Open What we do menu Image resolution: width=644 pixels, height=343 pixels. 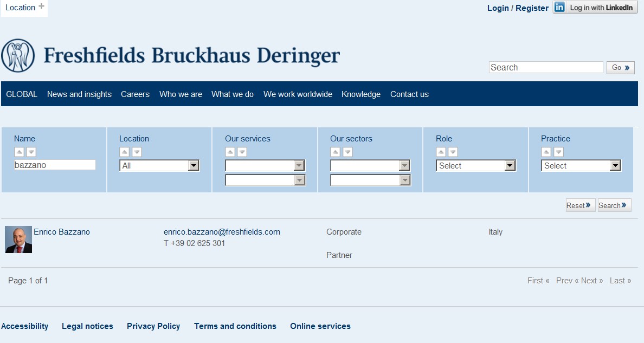(x=233, y=94)
